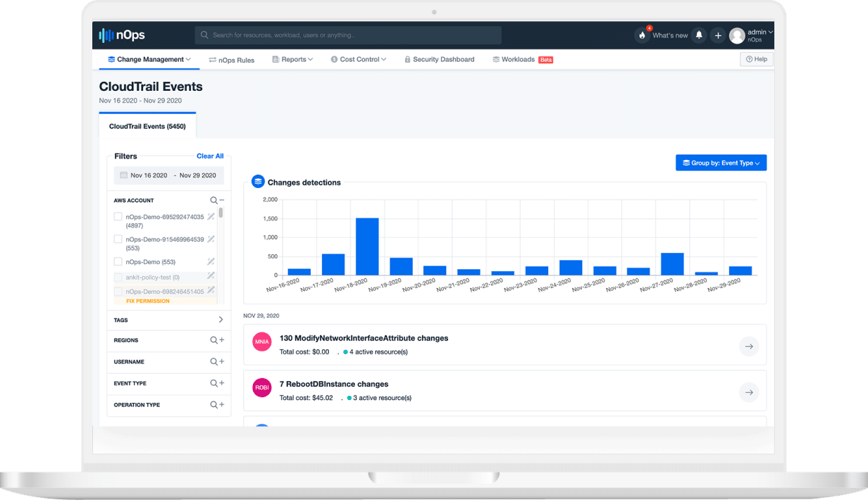Open notifications bell icon
Screen dimensions: 868x500
click(x=699, y=35)
